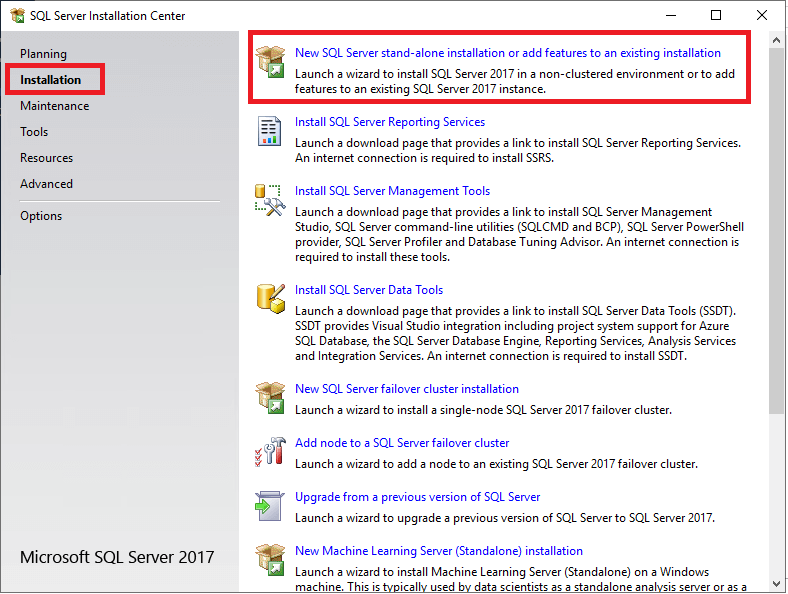This screenshot has width=788, height=594.
Task: Click the stand-alone installation box icon
Action: [270, 62]
